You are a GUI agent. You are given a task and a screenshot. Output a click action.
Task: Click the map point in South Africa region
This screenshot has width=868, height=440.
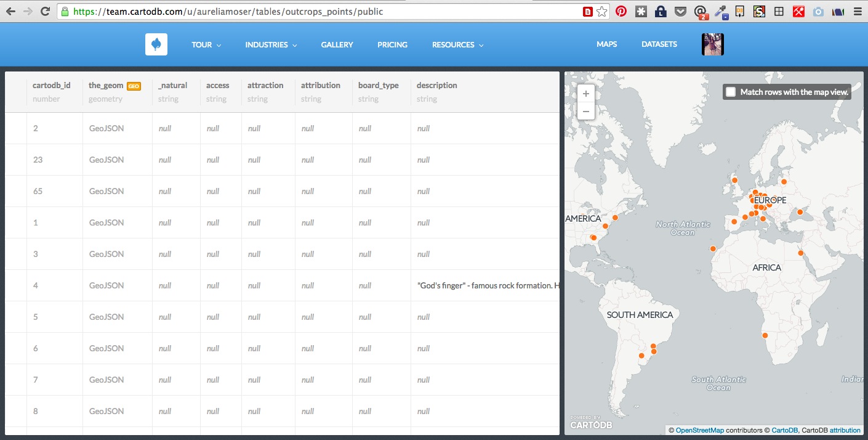pos(765,335)
